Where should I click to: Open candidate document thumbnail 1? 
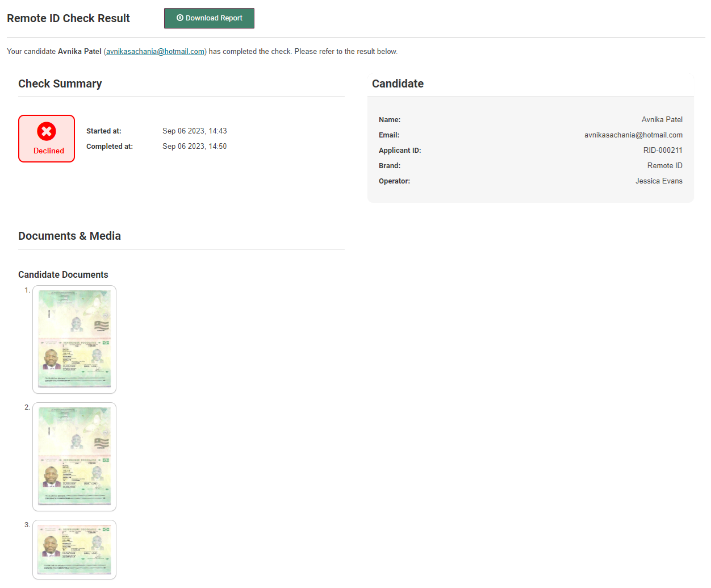[x=74, y=339]
